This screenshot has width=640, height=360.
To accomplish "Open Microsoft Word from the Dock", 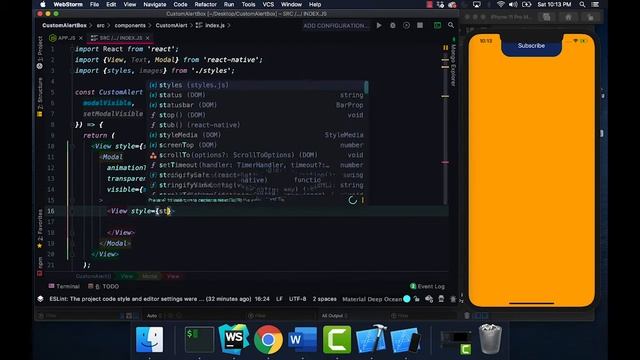I will pos(302,340).
